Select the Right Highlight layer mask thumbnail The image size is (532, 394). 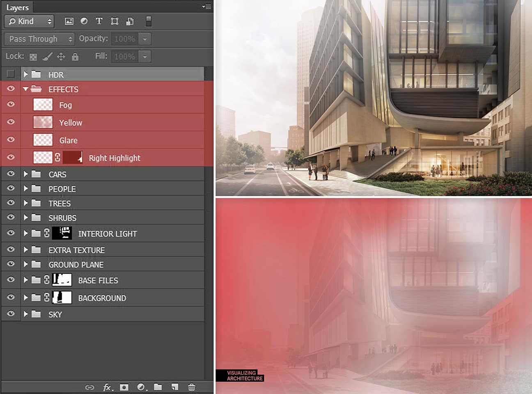[x=73, y=157]
